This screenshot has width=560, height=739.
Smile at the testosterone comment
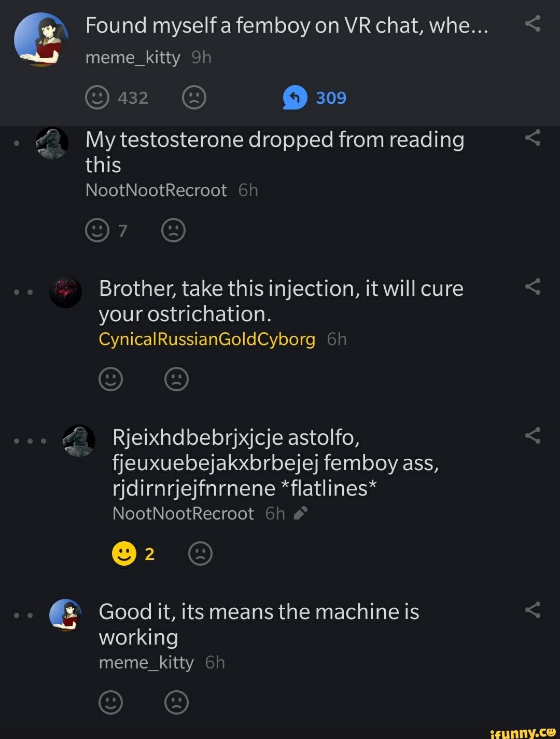tap(97, 230)
